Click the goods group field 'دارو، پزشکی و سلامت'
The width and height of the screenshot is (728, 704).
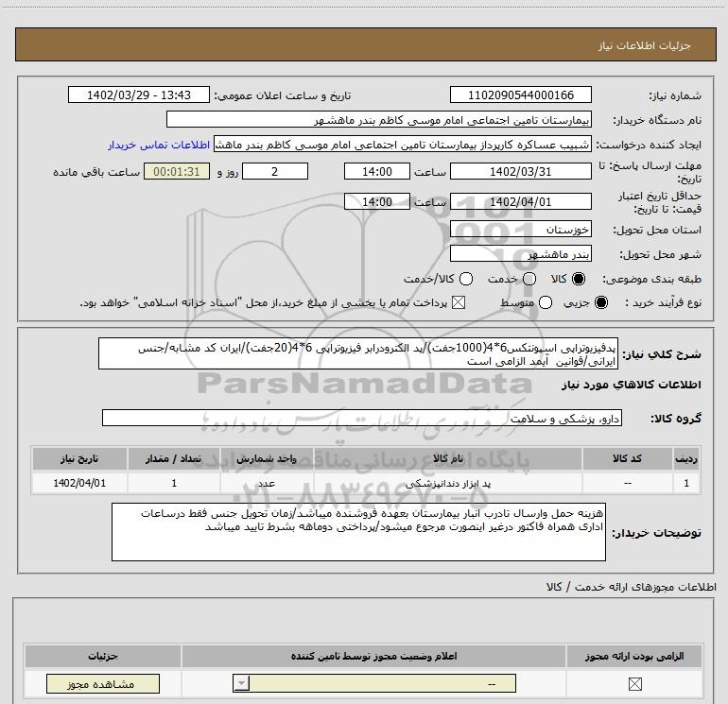click(363, 418)
